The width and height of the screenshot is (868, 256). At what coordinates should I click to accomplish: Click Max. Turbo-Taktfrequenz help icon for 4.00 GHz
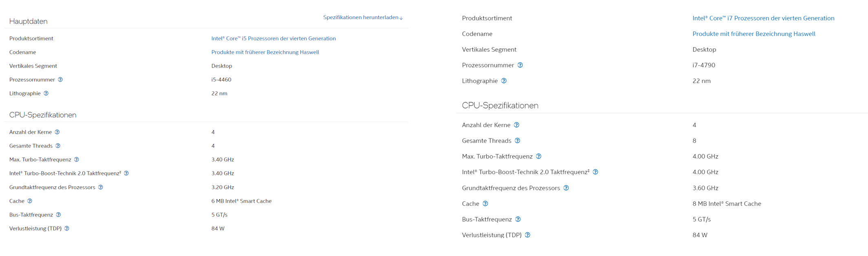(538, 156)
